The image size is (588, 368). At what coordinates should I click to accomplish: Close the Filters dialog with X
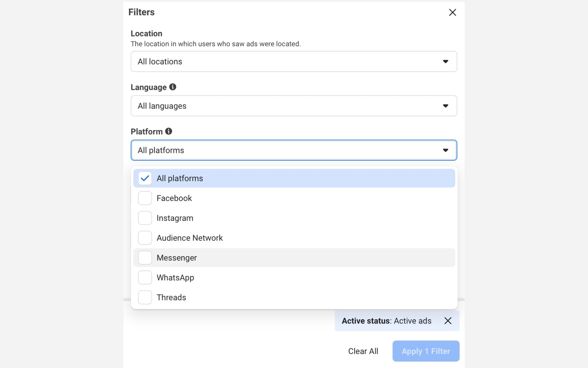[x=452, y=12]
